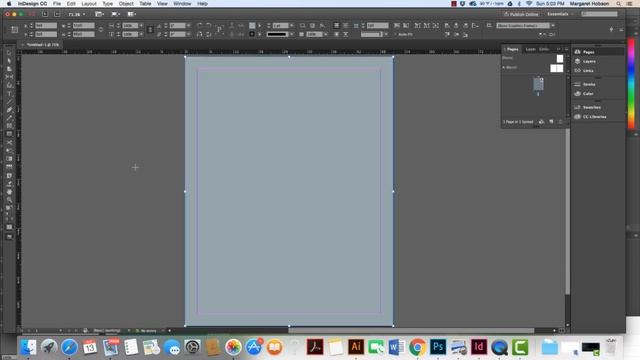
Task: Open the stroke type dropdown
Action: pyautogui.click(x=292, y=34)
